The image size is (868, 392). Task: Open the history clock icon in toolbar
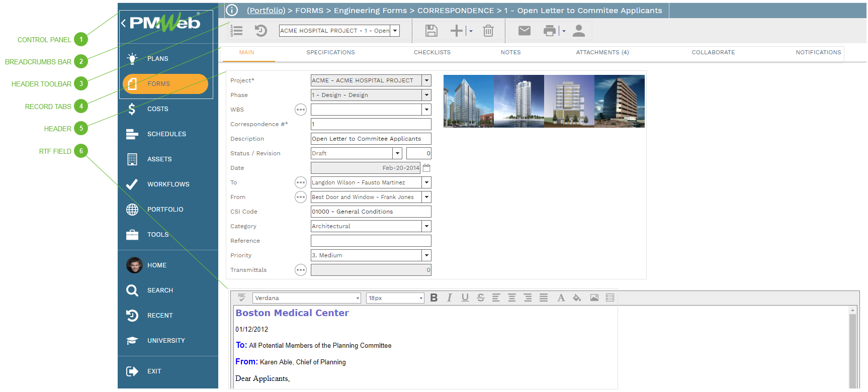coord(261,31)
